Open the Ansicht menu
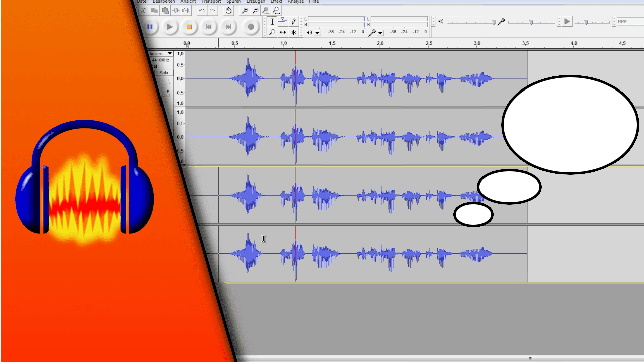644x362 pixels. tap(188, 2)
